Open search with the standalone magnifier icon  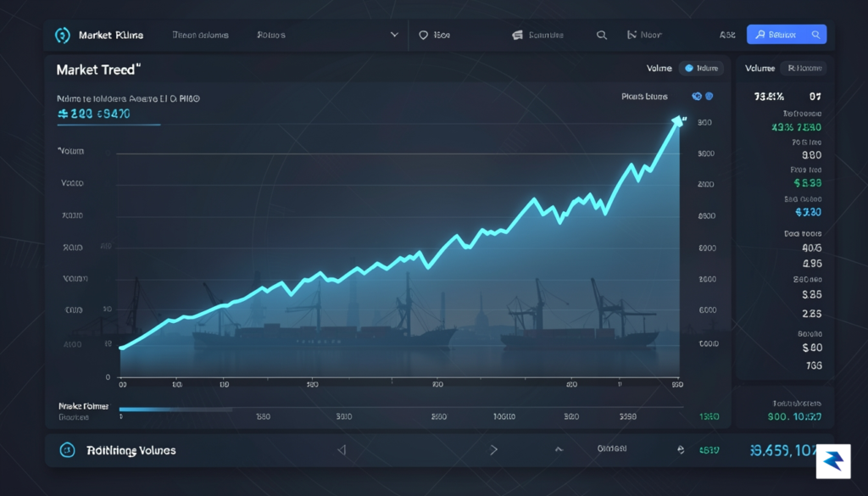tap(602, 35)
